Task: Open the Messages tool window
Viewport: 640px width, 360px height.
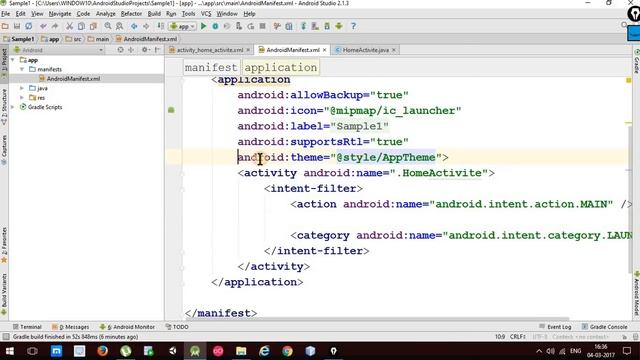Action: tap(71, 327)
